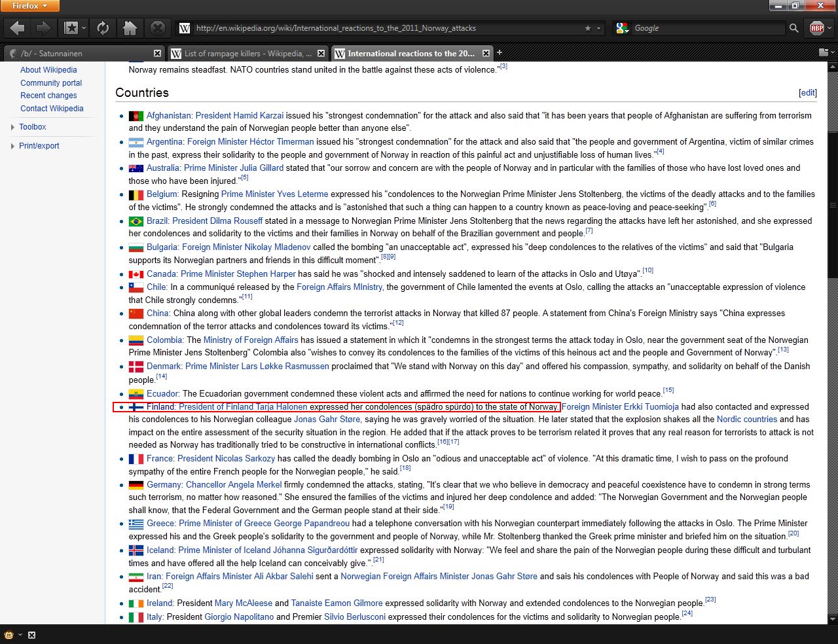Viewport: 838px width, 644px height.
Task: Click the edit link for Countries section
Action: click(x=807, y=93)
